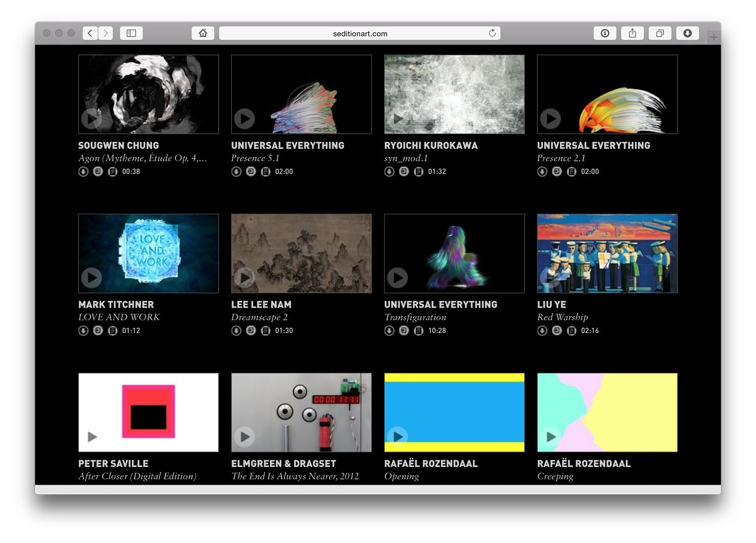
Task: Open artist link LIU YE
Action: pyautogui.click(x=552, y=305)
